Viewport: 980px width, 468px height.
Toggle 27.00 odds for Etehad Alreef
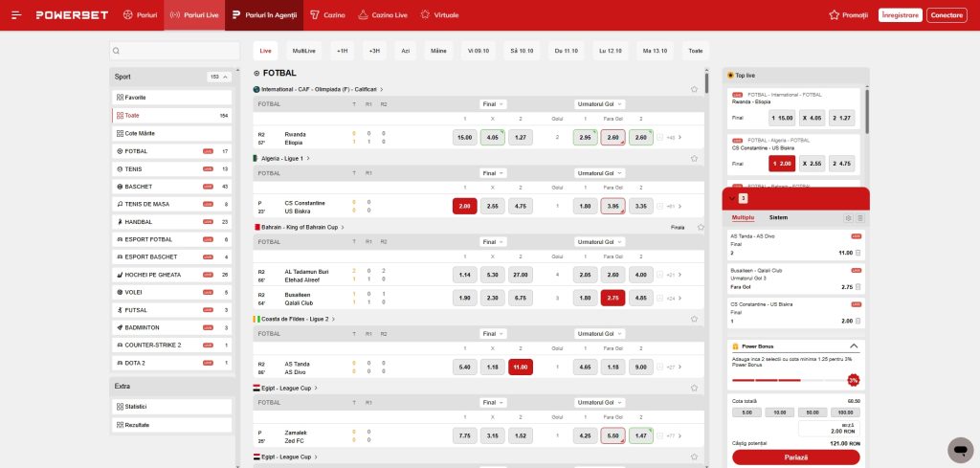coord(520,275)
